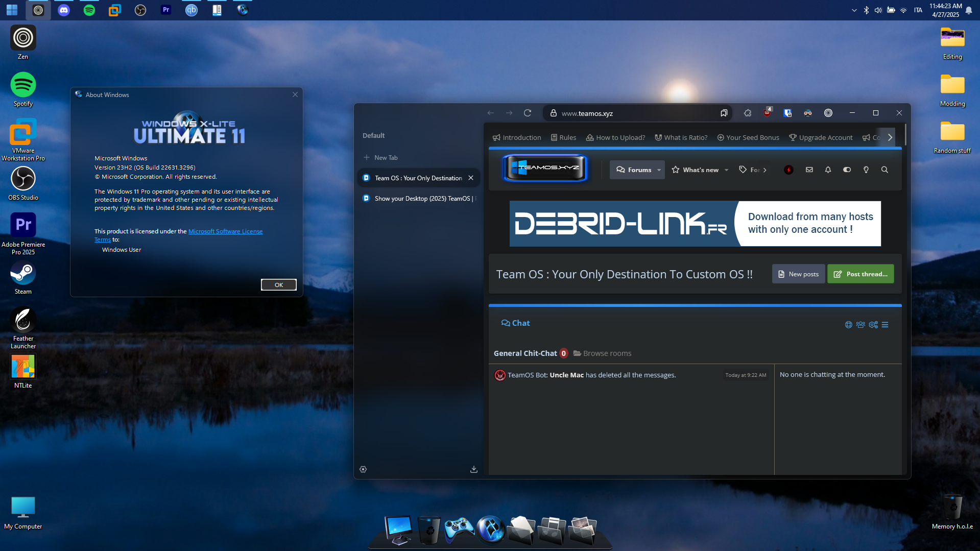This screenshot has width=980, height=551.
Task: Open game controller icon in dock
Action: tap(459, 530)
